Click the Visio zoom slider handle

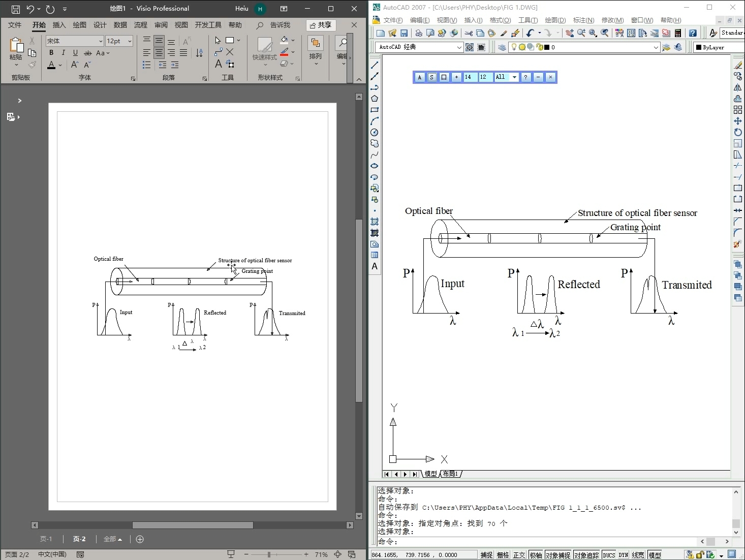[269, 554]
